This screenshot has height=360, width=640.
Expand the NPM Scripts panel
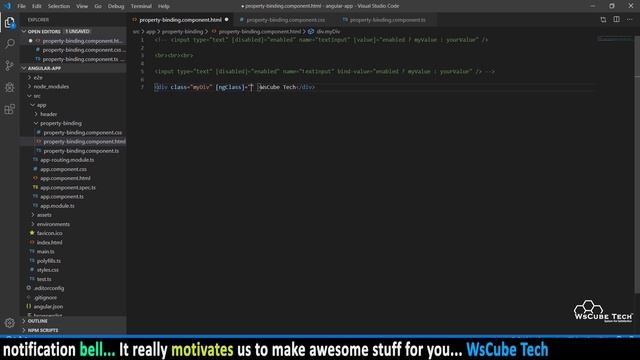click(x=73, y=330)
